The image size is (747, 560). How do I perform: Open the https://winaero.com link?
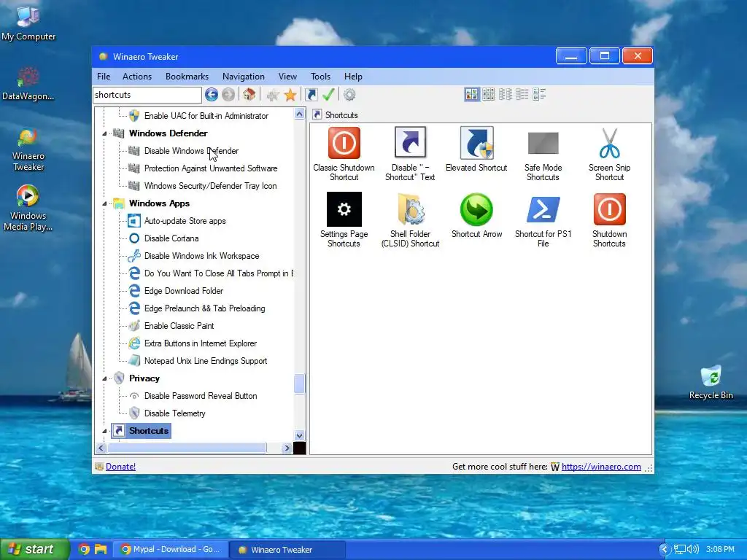(x=601, y=467)
